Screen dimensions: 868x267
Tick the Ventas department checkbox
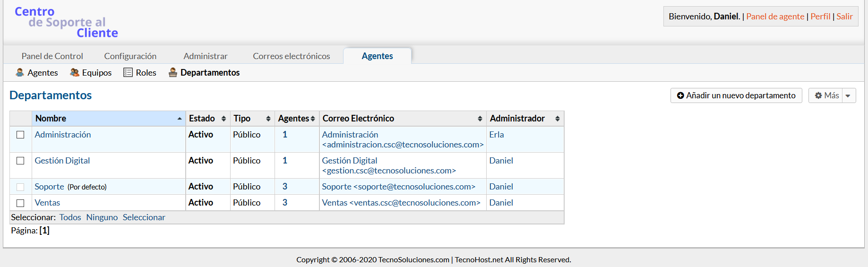tap(20, 203)
